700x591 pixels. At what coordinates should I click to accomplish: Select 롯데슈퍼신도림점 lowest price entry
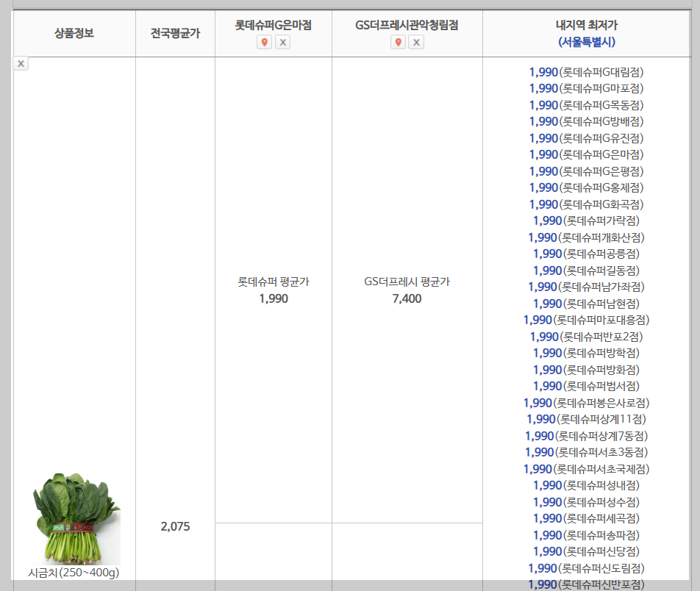pyautogui.click(x=587, y=568)
